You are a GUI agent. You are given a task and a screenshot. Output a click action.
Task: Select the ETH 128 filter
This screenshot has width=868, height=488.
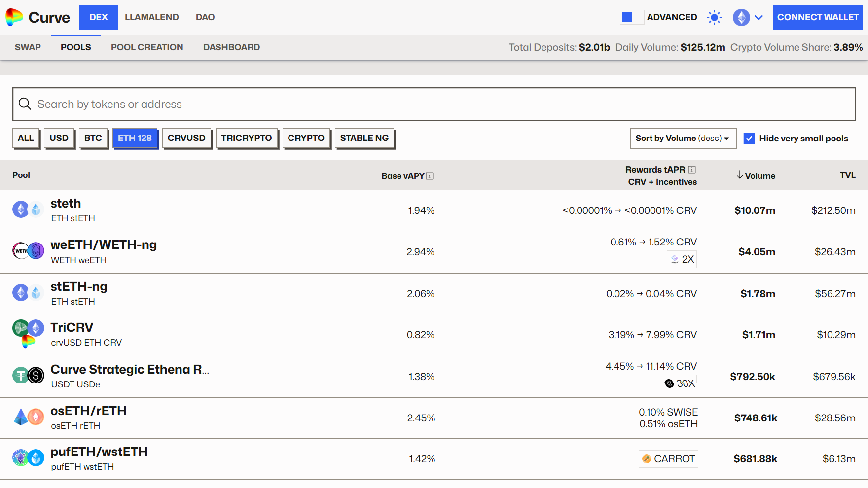(135, 138)
